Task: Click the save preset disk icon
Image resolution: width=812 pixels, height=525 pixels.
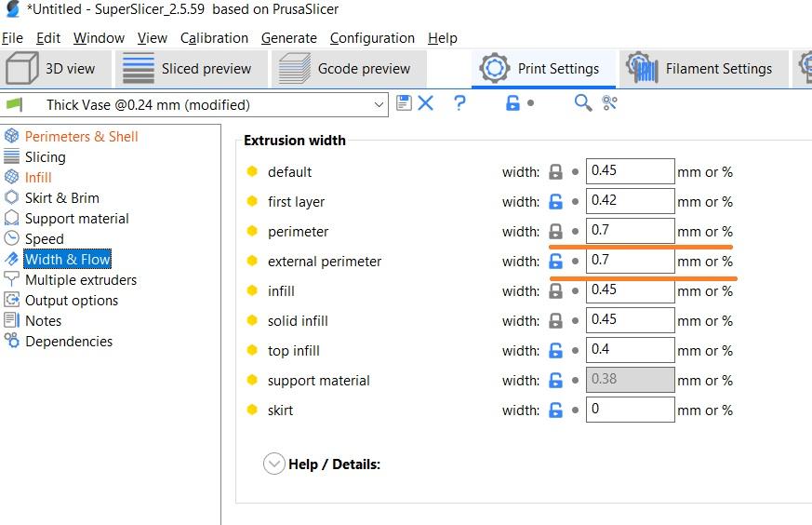Action: coord(404,103)
